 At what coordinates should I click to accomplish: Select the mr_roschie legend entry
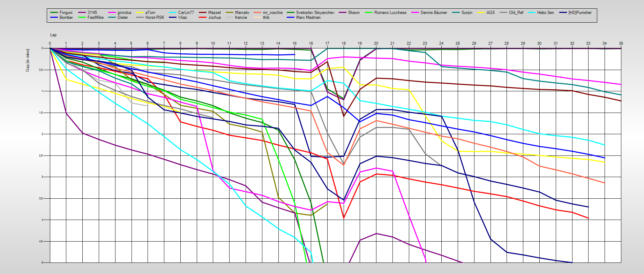coord(272,13)
